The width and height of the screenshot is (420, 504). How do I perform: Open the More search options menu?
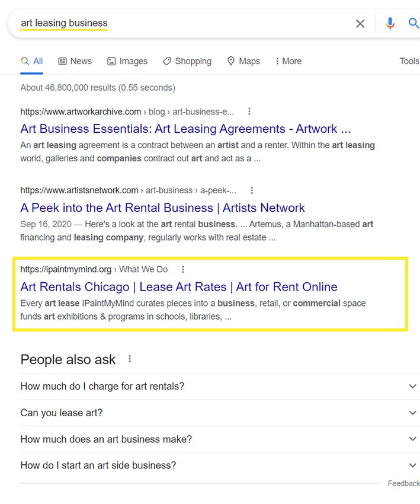pyautogui.click(x=288, y=61)
